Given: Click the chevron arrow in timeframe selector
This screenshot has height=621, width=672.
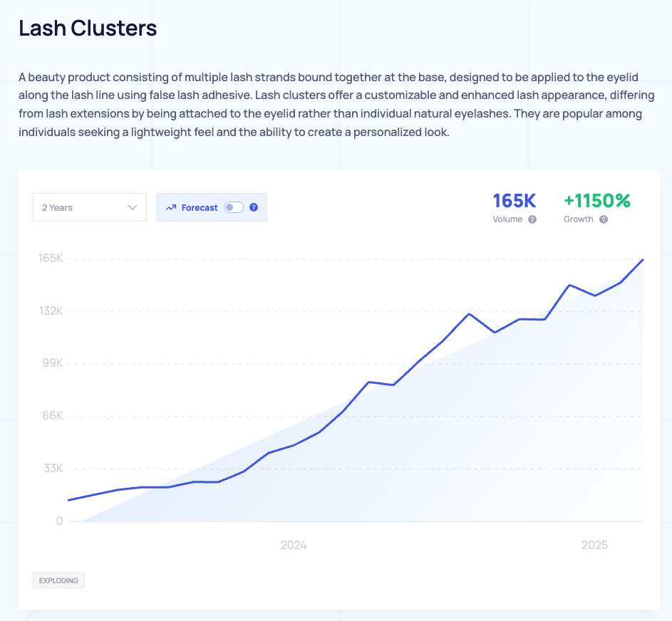Looking at the screenshot, I should tap(133, 207).
